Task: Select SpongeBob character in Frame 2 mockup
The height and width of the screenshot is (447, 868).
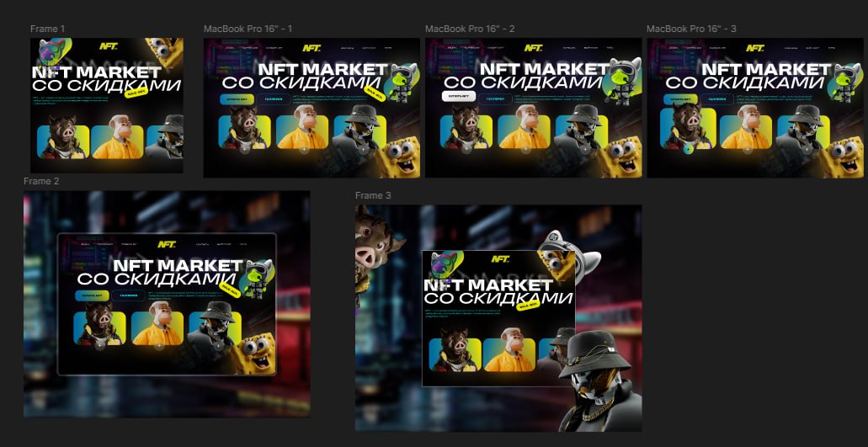Action: tap(253, 354)
